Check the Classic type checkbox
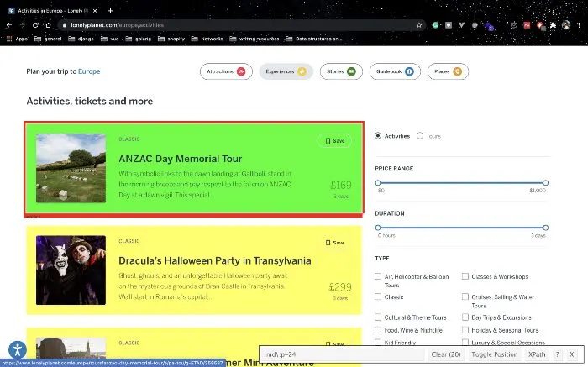The width and height of the screenshot is (588, 367). point(378,296)
